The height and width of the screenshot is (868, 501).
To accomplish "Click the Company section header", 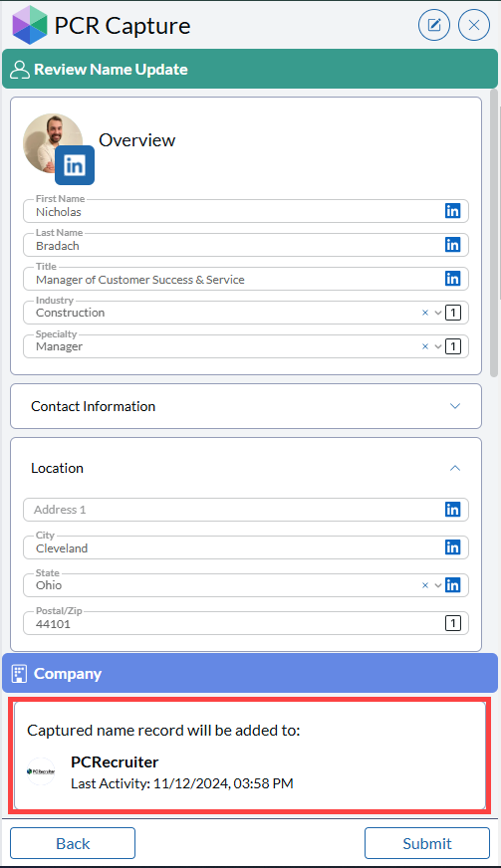I will tap(250, 673).
